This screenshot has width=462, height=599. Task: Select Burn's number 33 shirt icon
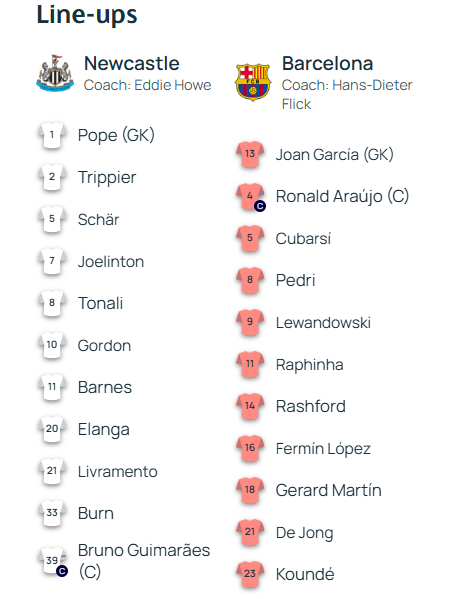coord(52,513)
